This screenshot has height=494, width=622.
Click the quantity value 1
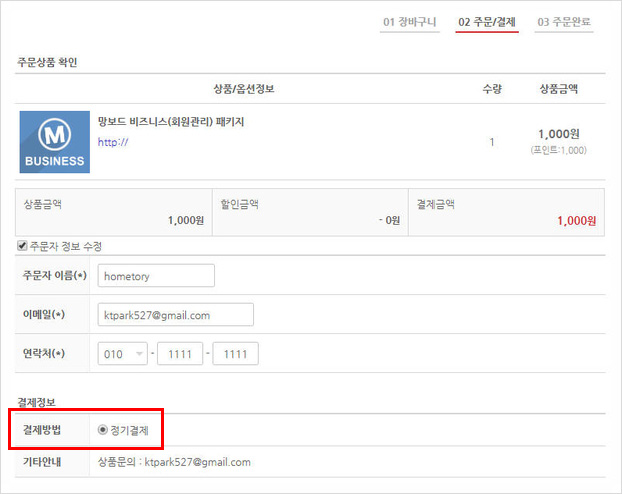pos(492,142)
